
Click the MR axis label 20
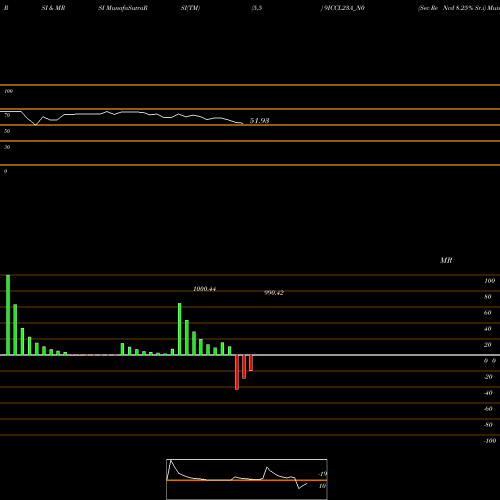[488, 345]
